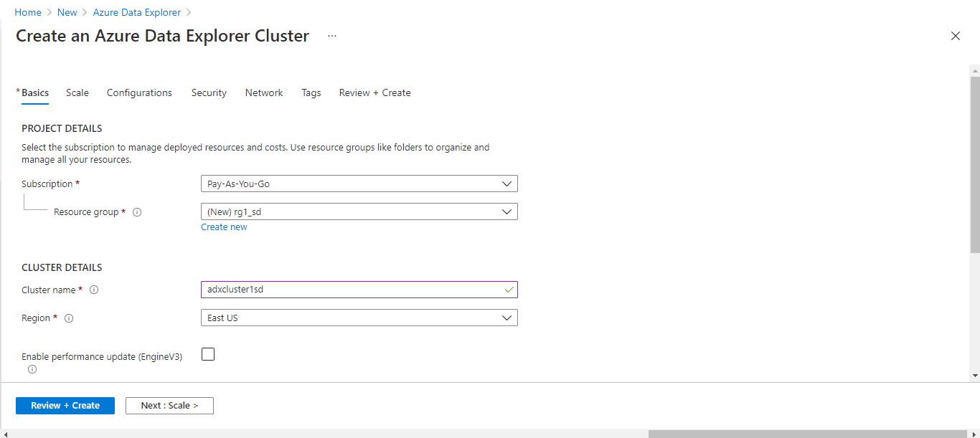Open the Review + Create tab

375,92
